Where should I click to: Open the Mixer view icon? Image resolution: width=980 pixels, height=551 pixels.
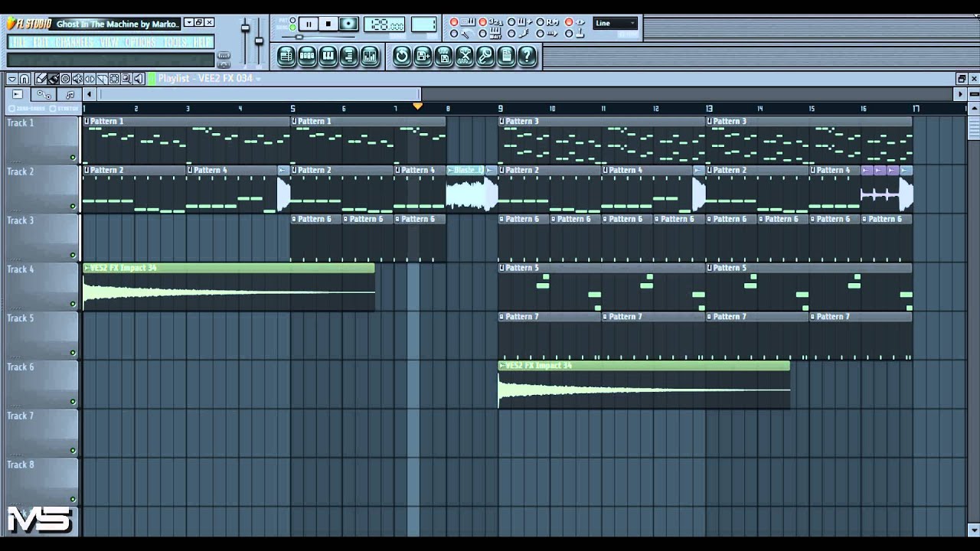click(x=370, y=55)
